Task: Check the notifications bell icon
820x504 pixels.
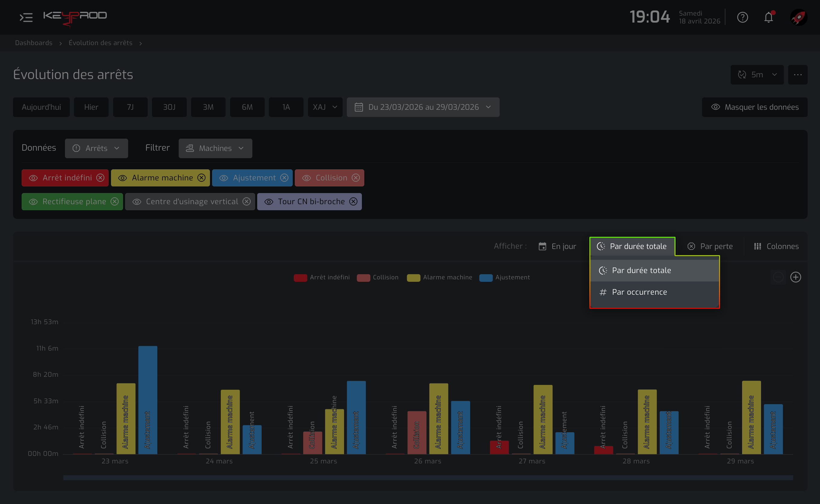Action: 768,17
